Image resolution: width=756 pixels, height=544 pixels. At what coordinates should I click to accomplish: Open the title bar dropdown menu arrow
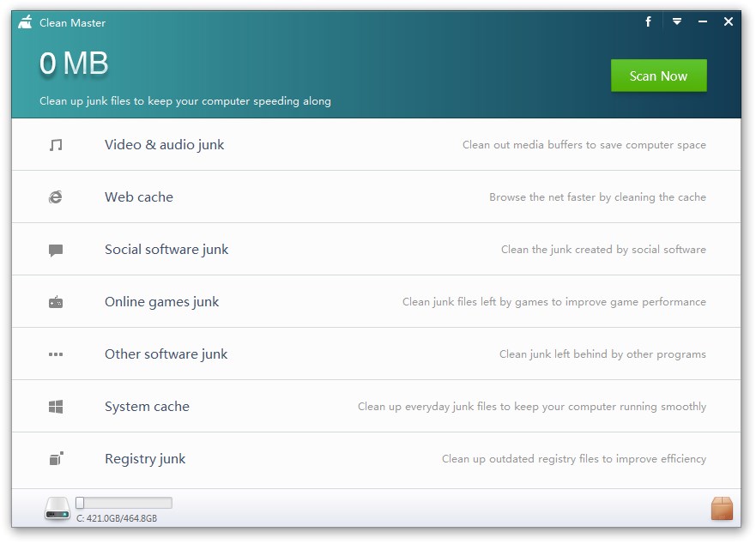click(x=677, y=21)
